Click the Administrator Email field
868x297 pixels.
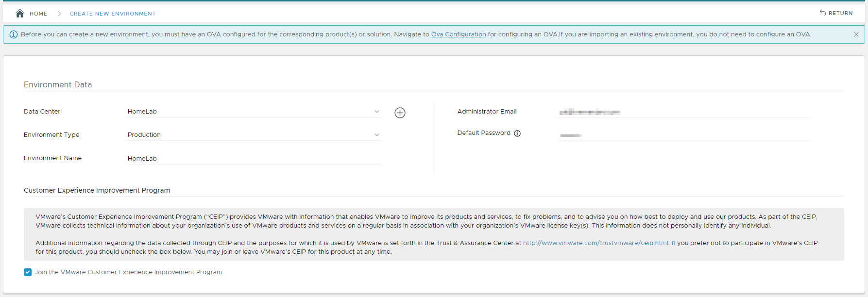click(x=684, y=112)
